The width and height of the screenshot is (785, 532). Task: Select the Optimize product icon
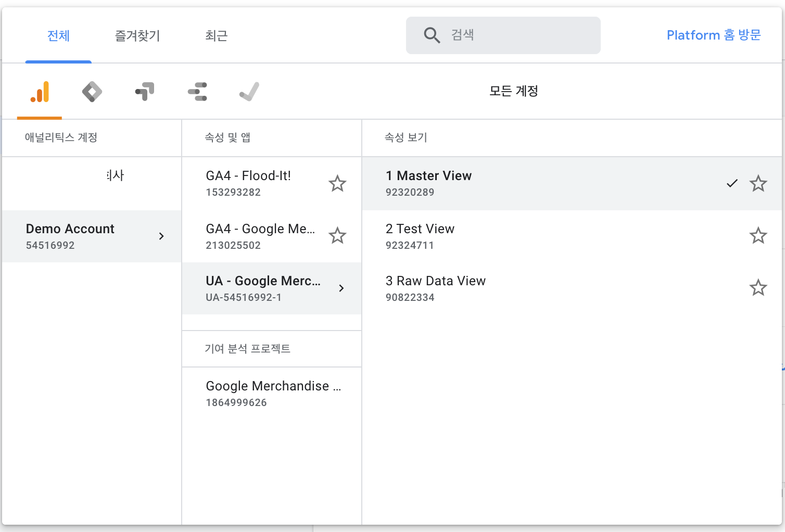(x=145, y=92)
